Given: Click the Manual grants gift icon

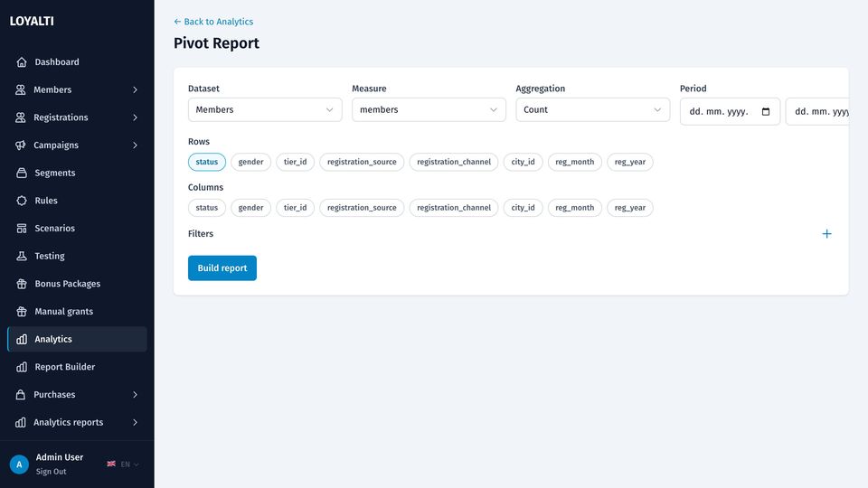Looking at the screenshot, I should coord(22,312).
